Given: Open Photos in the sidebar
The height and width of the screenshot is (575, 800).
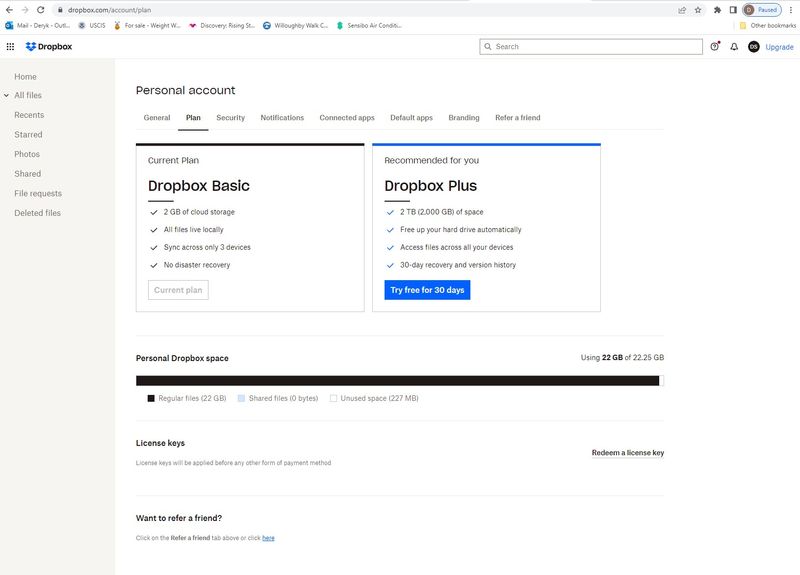Looking at the screenshot, I should (27, 154).
